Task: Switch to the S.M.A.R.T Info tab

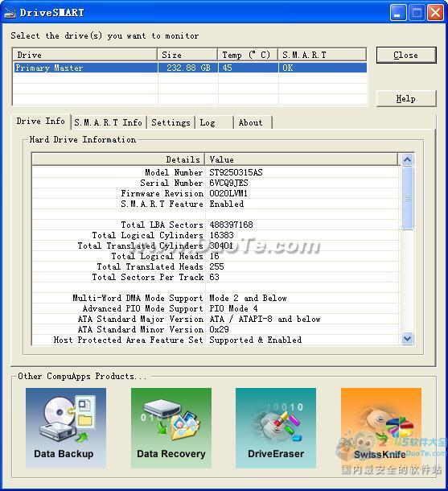Action: click(109, 122)
